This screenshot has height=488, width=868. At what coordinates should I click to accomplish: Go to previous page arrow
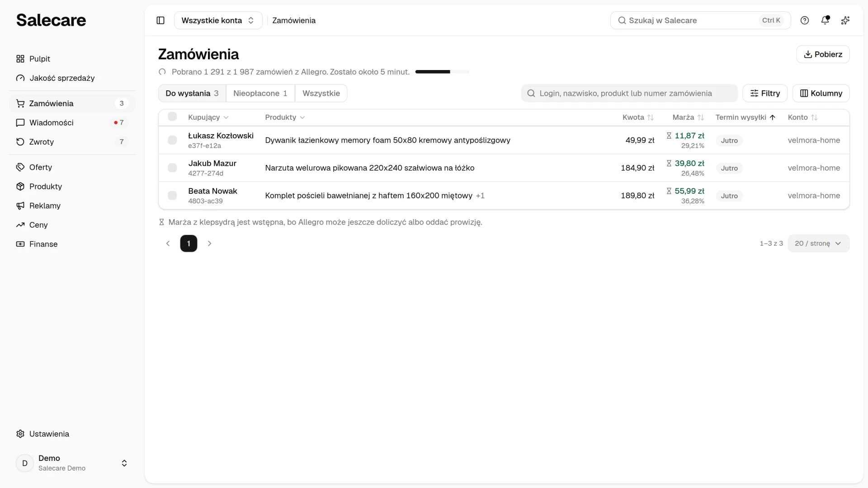coord(168,244)
